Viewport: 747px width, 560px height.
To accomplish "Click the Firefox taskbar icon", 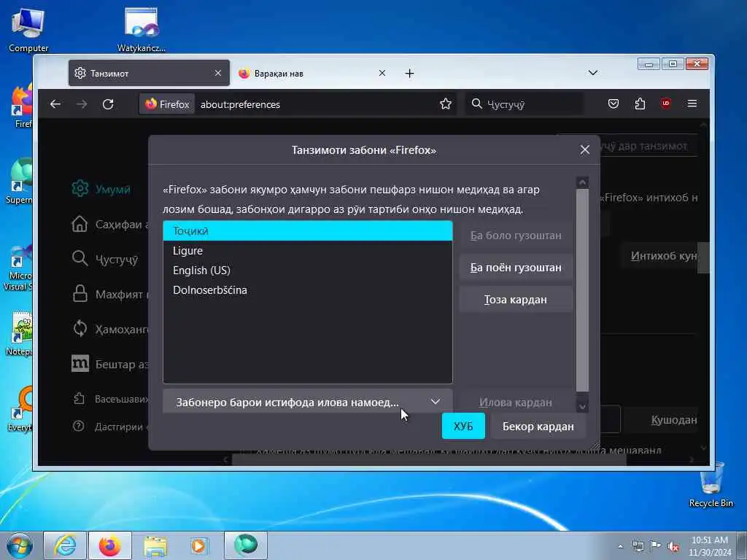I will (x=110, y=545).
